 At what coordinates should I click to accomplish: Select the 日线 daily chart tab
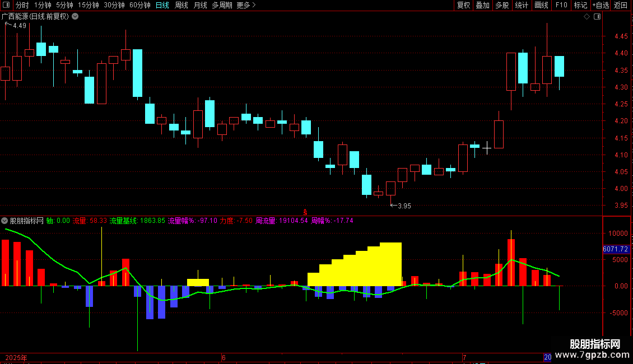pos(162,5)
